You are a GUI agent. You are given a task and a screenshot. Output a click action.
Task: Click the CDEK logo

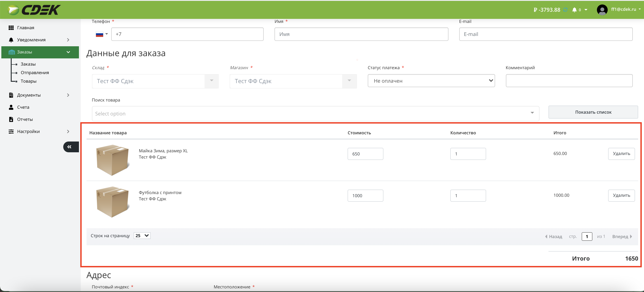[x=34, y=10]
